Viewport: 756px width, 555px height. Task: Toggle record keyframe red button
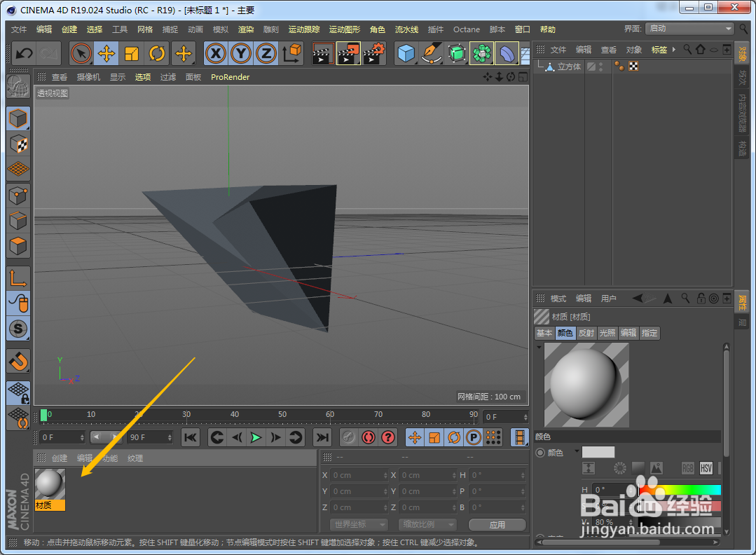point(369,437)
